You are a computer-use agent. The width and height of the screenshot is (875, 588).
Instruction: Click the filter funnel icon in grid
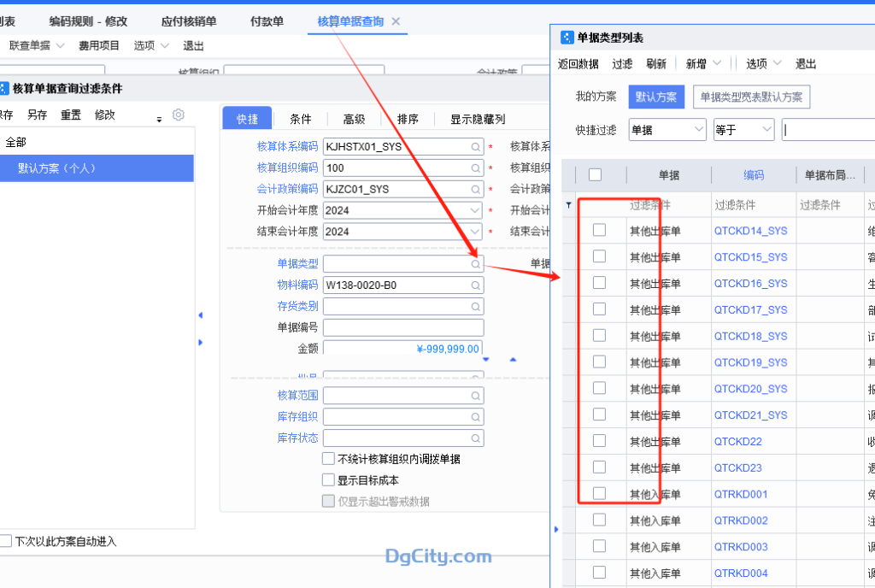coord(570,205)
